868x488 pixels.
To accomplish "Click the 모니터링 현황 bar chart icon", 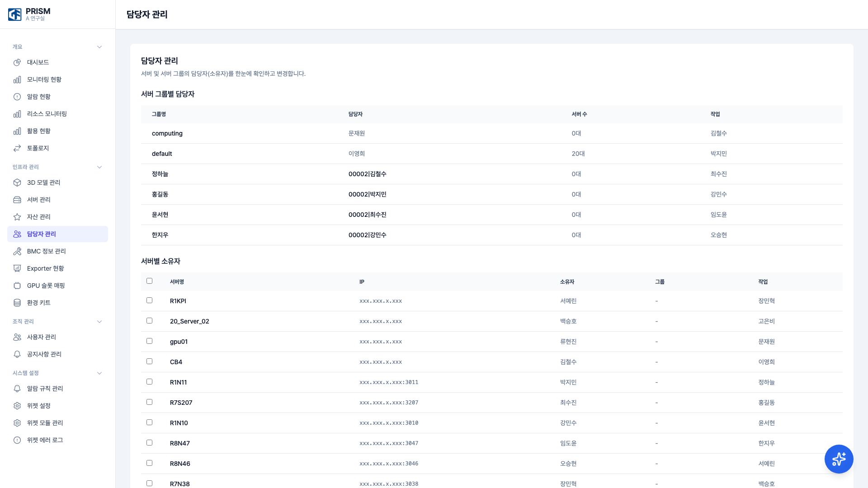I will click(x=17, y=80).
